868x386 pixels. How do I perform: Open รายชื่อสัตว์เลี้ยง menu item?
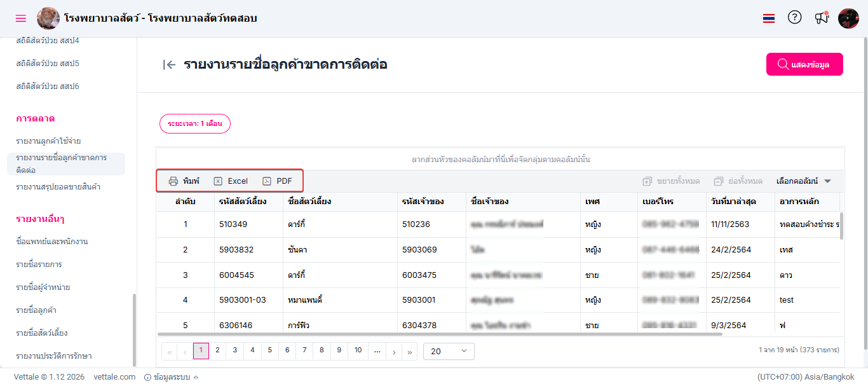(x=42, y=333)
